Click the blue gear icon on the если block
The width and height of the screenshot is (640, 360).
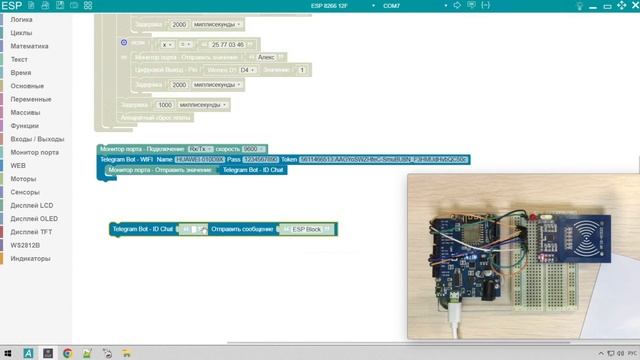(124, 42)
